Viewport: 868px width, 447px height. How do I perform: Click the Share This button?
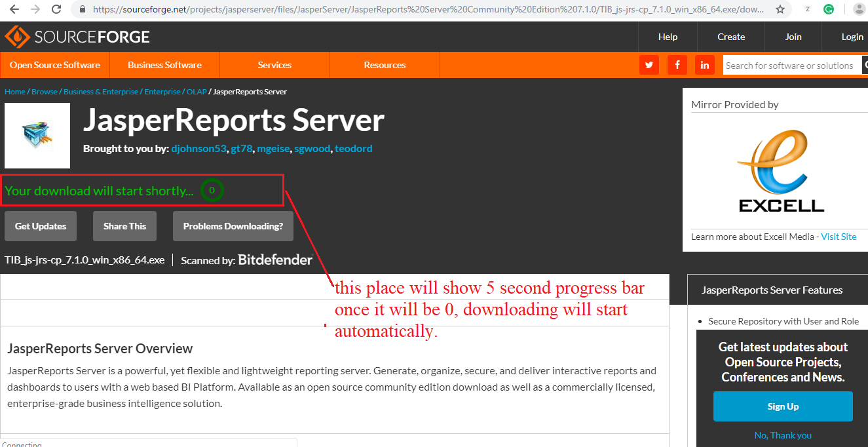pyautogui.click(x=124, y=226)
